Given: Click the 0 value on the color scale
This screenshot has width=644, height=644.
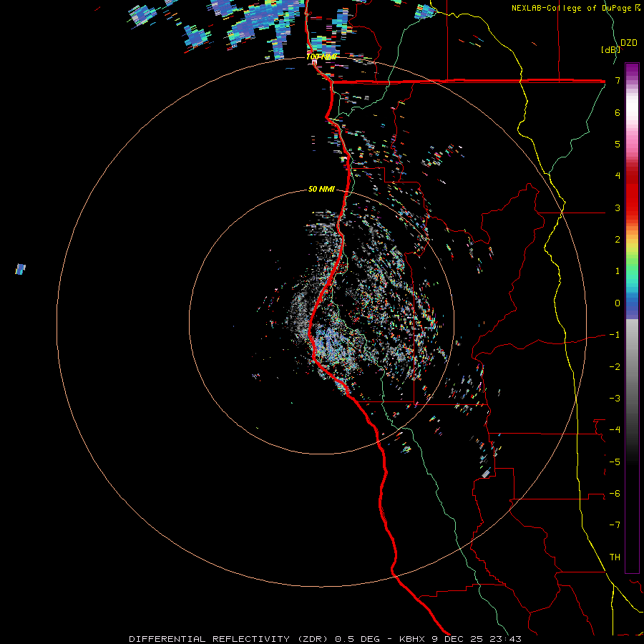Looking at the screenshot, I should (618, 303).
